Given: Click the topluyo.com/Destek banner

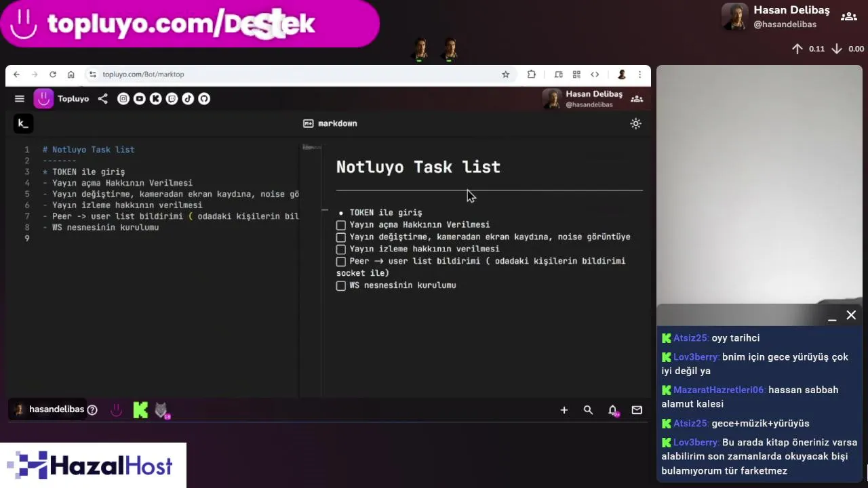Looking at the screenshot, I should pos(190,24).
